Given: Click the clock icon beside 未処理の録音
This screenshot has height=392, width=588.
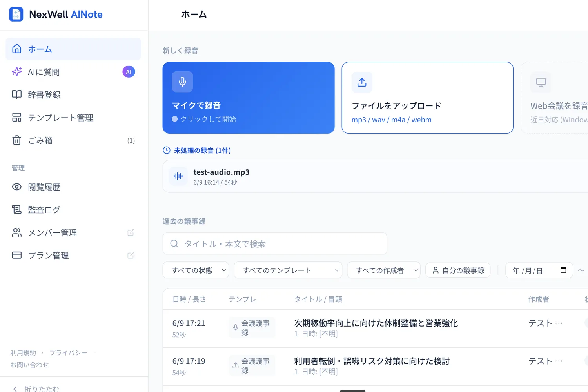Looking at the screenshot, I should point(167,150).
